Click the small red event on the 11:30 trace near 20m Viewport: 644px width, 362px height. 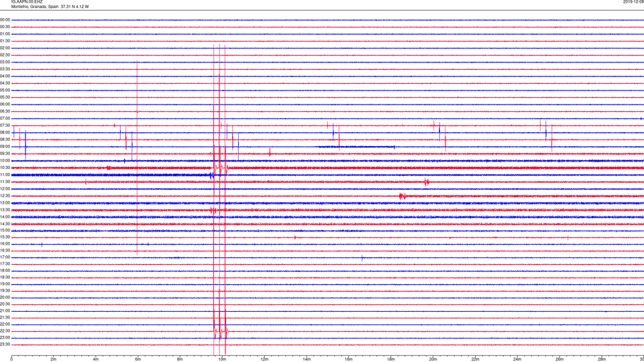[427, 182]
